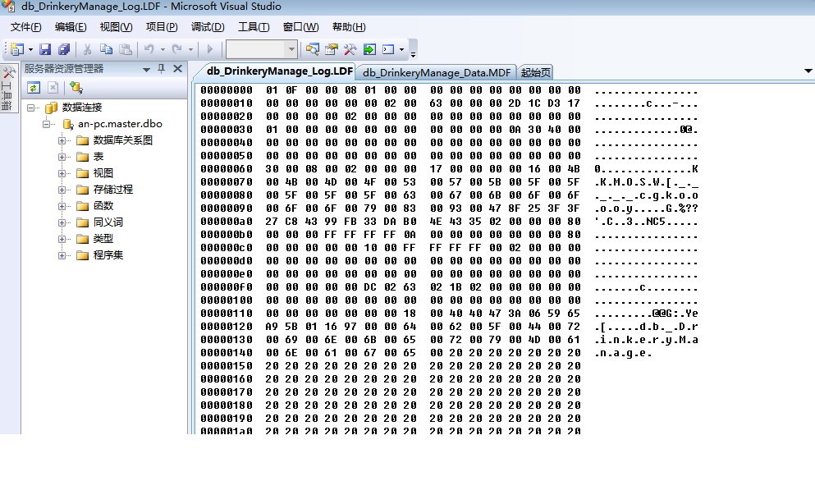
Task: Open the Command Window dropdown arrow
Action: tap(402, 50)
